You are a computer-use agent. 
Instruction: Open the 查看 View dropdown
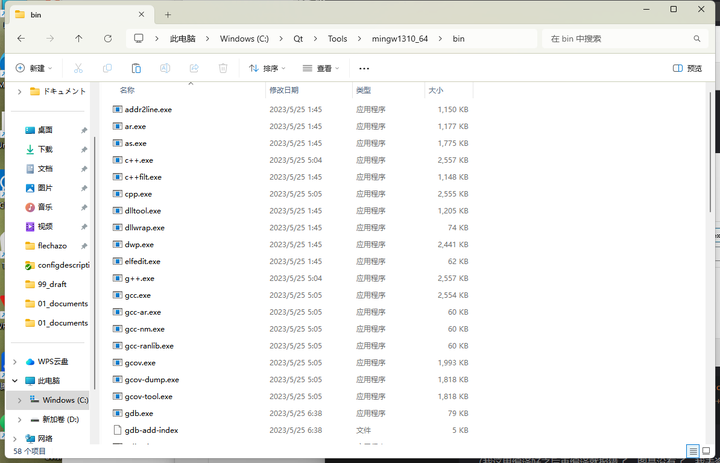321,68
